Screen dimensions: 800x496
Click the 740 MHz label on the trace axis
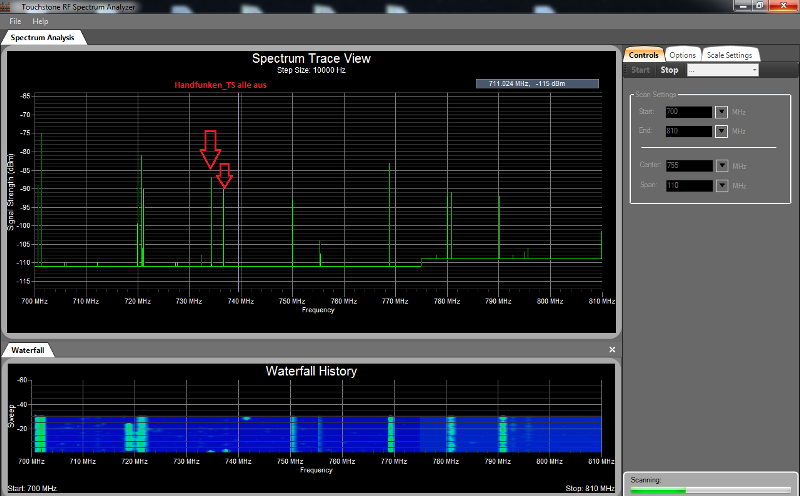[240, 302]
